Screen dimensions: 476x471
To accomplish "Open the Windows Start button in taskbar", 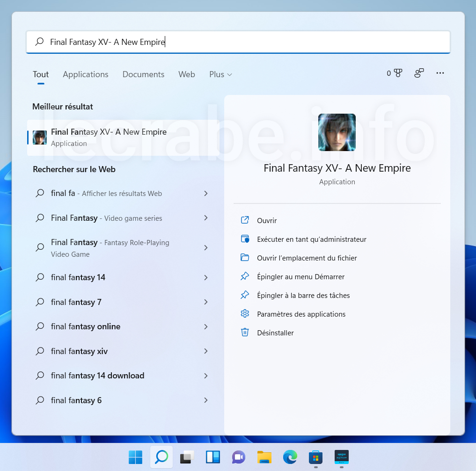I will point(135,457).
